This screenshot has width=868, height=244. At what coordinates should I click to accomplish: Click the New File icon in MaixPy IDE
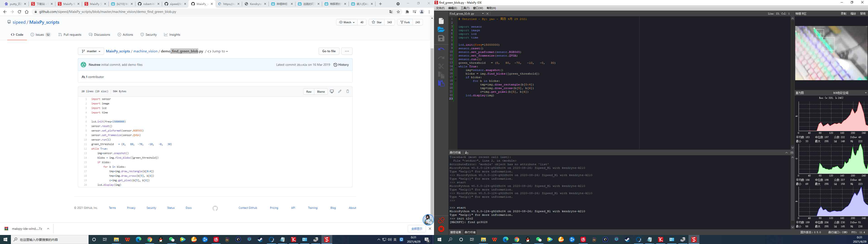pyautogui.click(x=441, y=21)
